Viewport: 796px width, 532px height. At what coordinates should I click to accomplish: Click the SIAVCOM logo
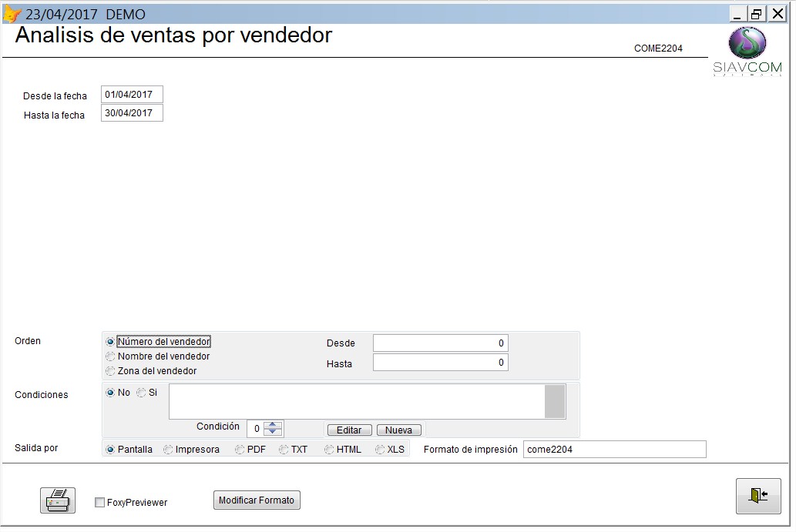[747, 51]
